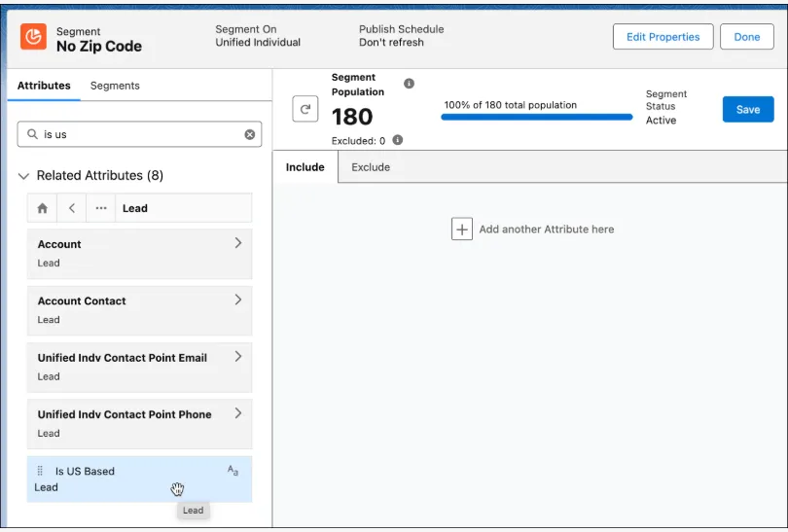Click the population progress bar
The height and width of the screenshot is (532, 788).
[536, 117]
